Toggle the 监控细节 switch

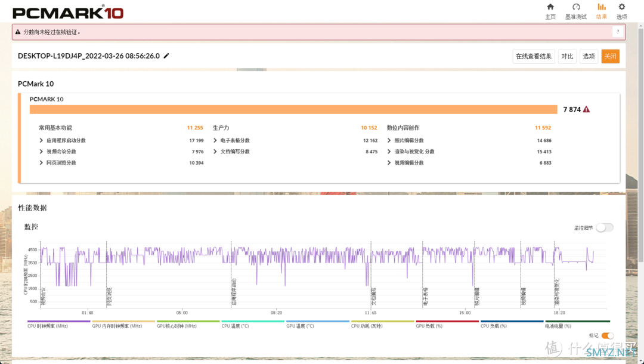[605, 227]
